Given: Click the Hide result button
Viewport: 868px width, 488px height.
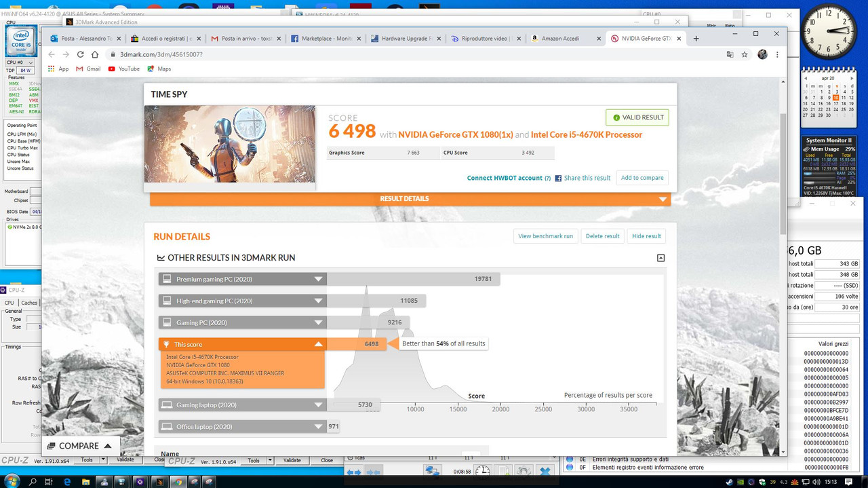Looking at the screenshot, I should click(x=646, y=236).
